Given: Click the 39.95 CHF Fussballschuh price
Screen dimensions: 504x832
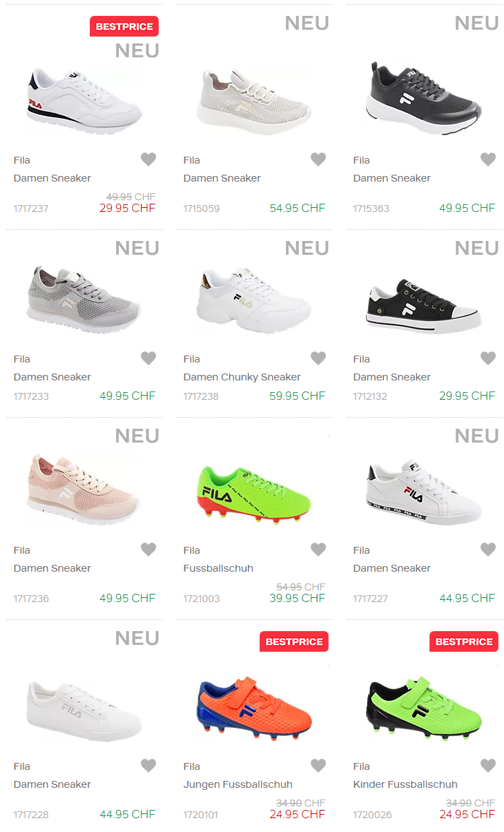Looking at the screenshot, I should 297,598.
